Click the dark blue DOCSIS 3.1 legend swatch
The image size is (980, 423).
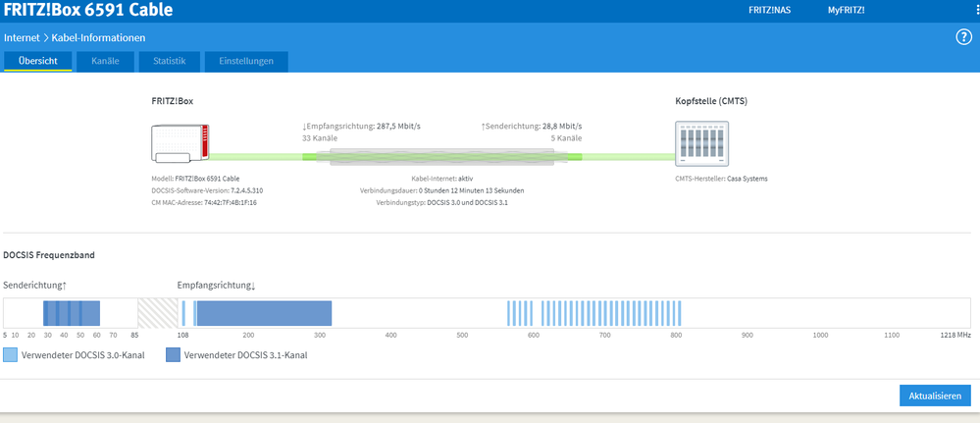click(x=174, y=355)
